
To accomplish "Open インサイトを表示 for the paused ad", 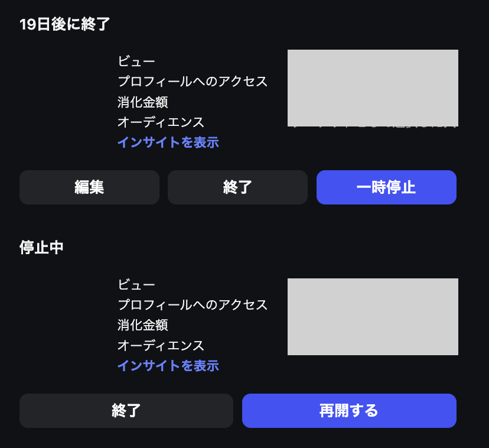I will click(168, 366).
